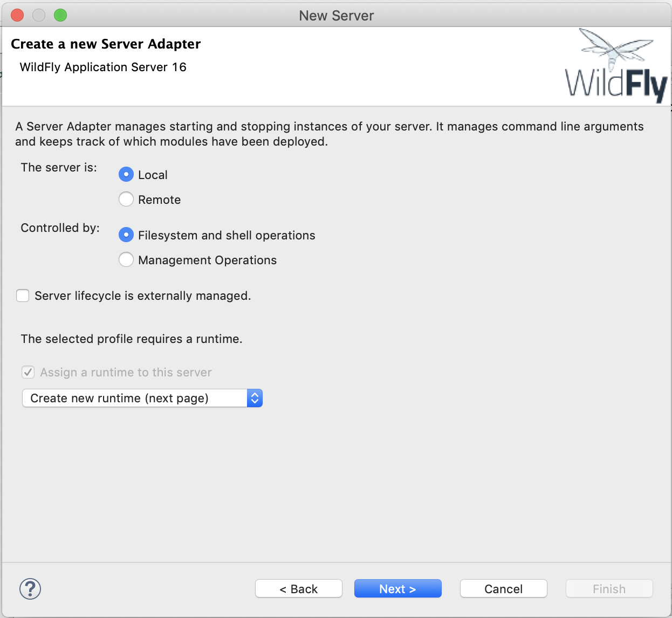The width and height of the screenshot is (672, 618).
Task: Proceed using the Next button
Action: coord(397,589)
